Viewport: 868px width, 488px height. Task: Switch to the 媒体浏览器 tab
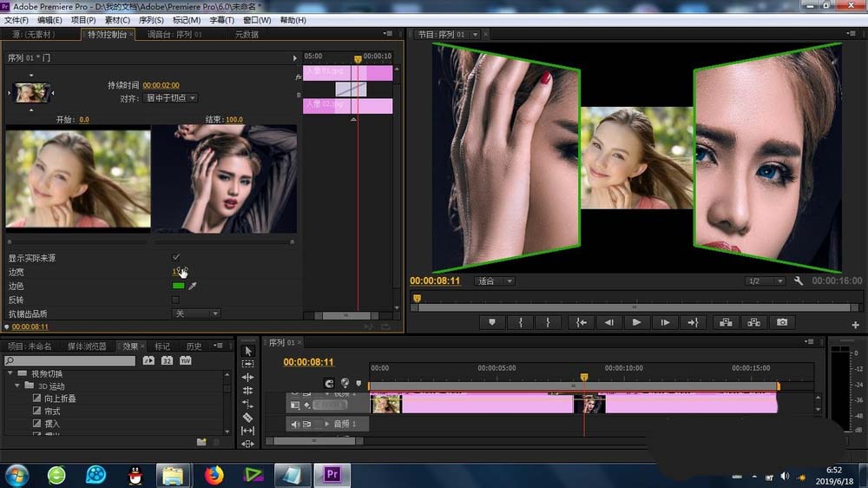[87, 346]
